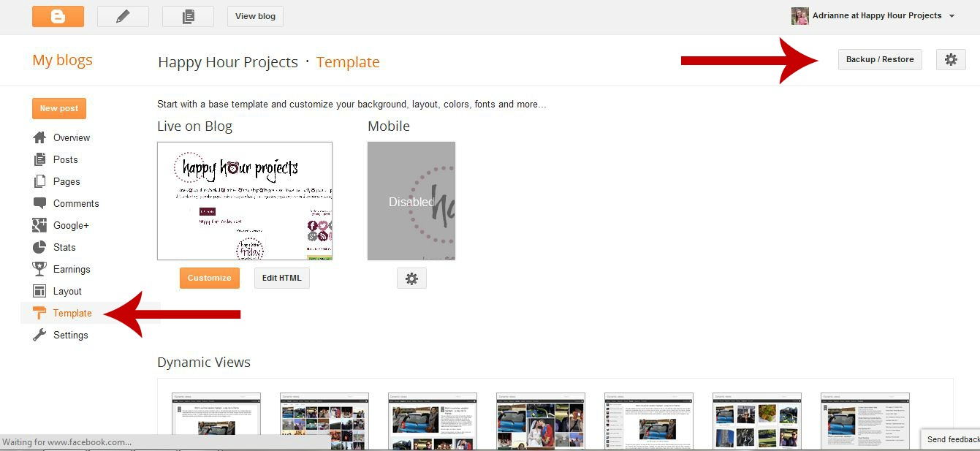Open the posts list pages icon
Screen dimensions: 980x451
click(x=188, y=16)
